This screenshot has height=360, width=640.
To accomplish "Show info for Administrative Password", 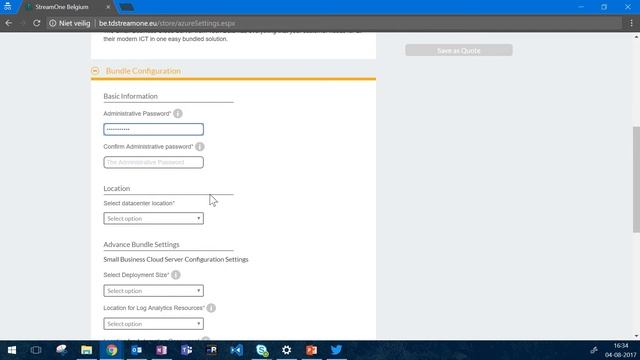I will [178, 113].
